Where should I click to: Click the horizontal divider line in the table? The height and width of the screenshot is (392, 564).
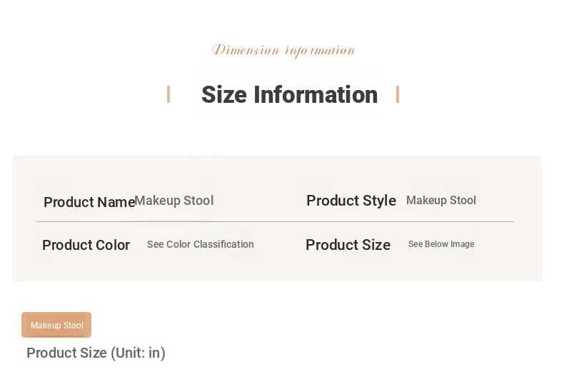(275, 222)
